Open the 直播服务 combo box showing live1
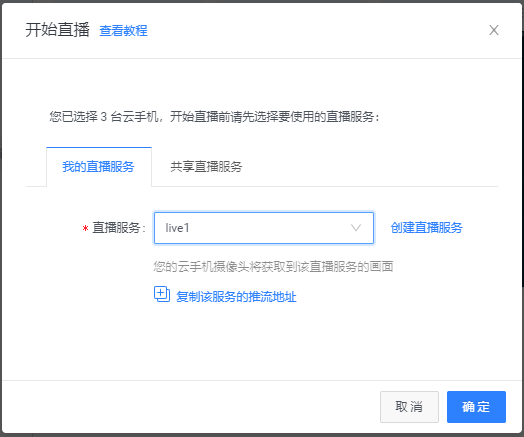The image size is (524, 437). tap(264, 228)
